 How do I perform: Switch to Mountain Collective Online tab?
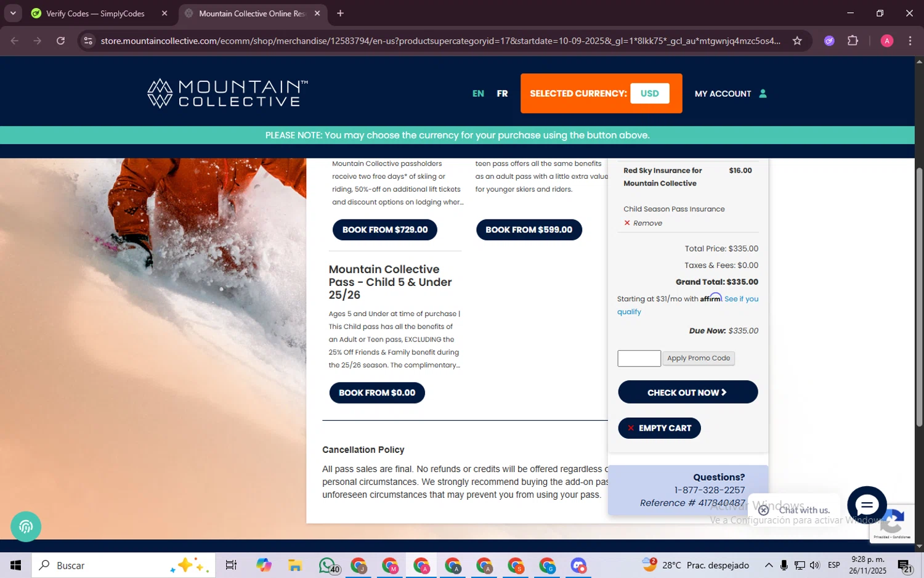253,13
